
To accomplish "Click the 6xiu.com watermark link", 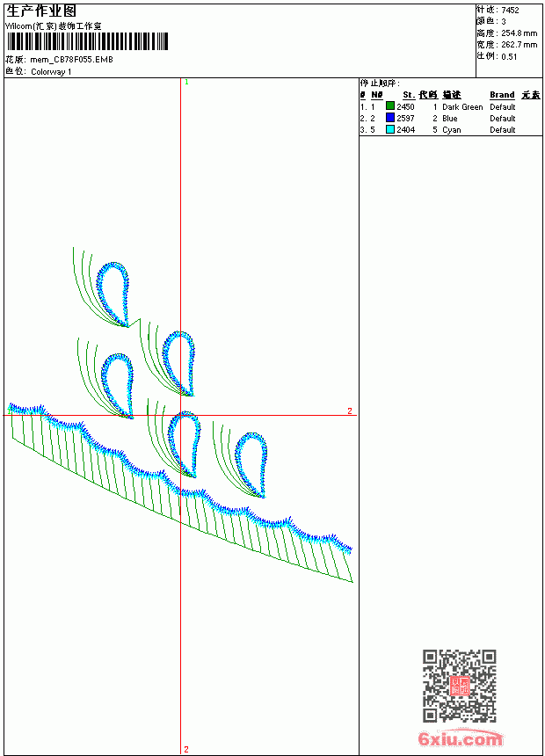I will (460, 738).
